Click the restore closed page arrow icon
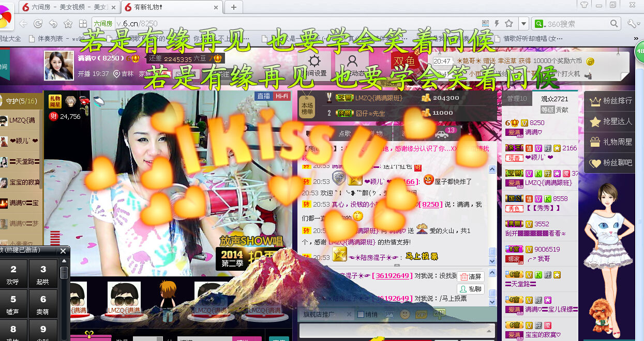 click(x=53, y=24)
